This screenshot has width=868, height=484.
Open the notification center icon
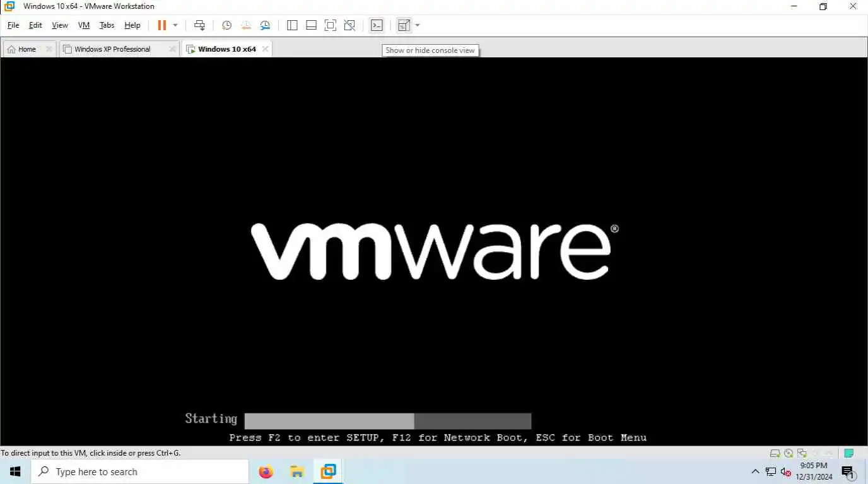[848, 471]
